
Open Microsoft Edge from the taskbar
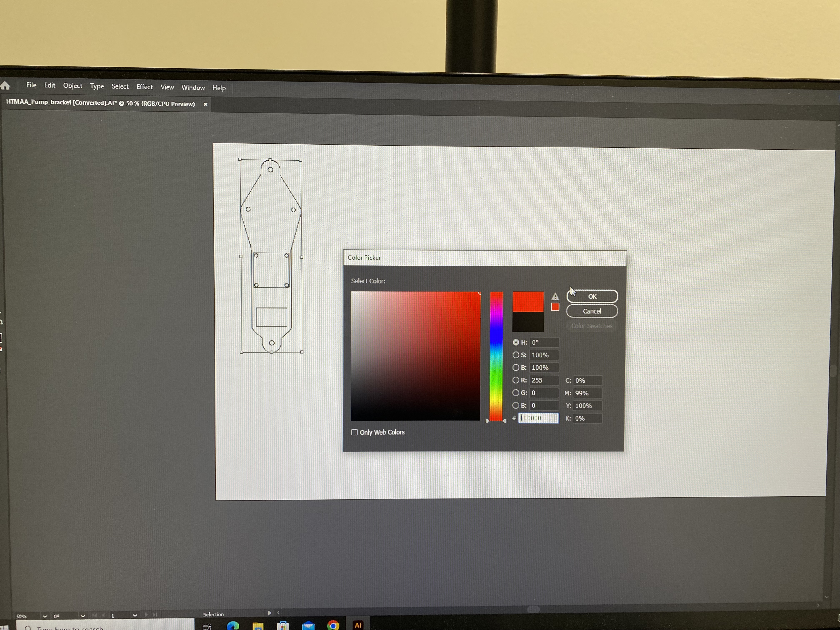pyautogui.click(x=233, y=625)
